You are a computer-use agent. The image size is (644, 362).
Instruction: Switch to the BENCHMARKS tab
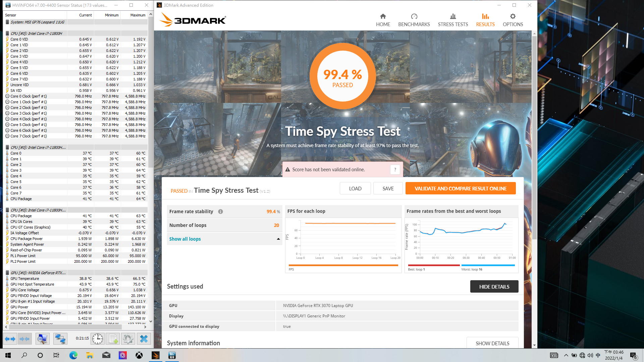coord(414,20)
